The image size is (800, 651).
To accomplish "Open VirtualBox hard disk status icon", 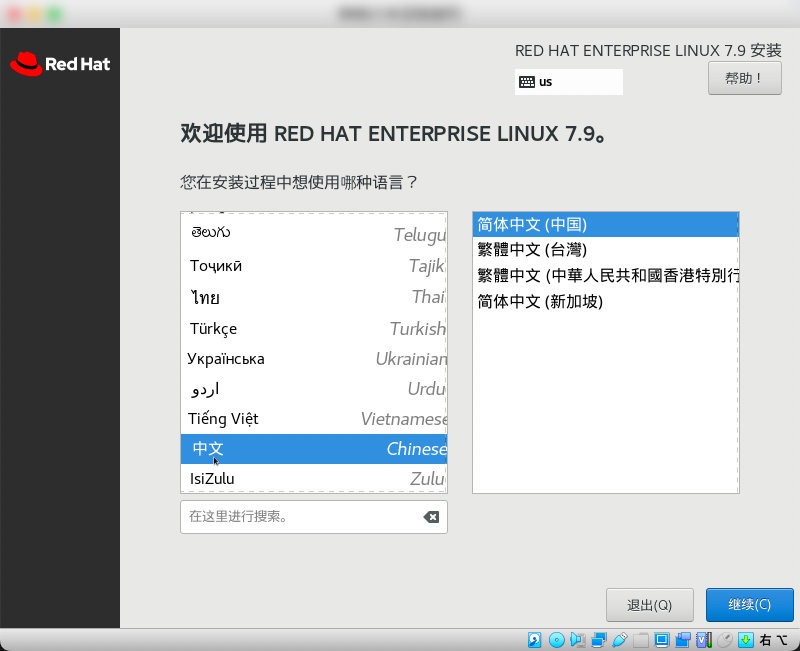I will click(x=534, y=640).
